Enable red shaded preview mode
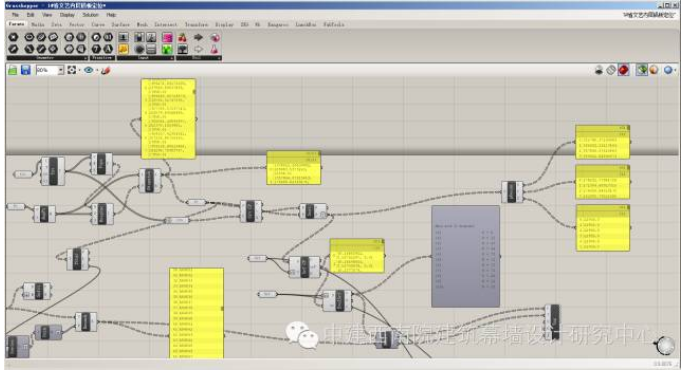685x374 pixels. pyautogui.click(x=623, y=70)
